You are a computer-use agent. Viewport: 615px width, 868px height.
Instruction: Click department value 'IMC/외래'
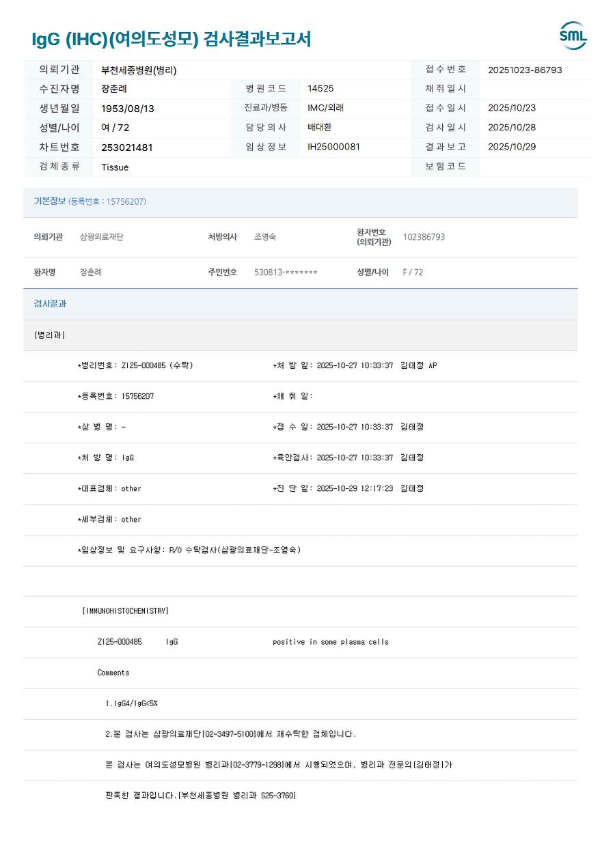(326, 108)
